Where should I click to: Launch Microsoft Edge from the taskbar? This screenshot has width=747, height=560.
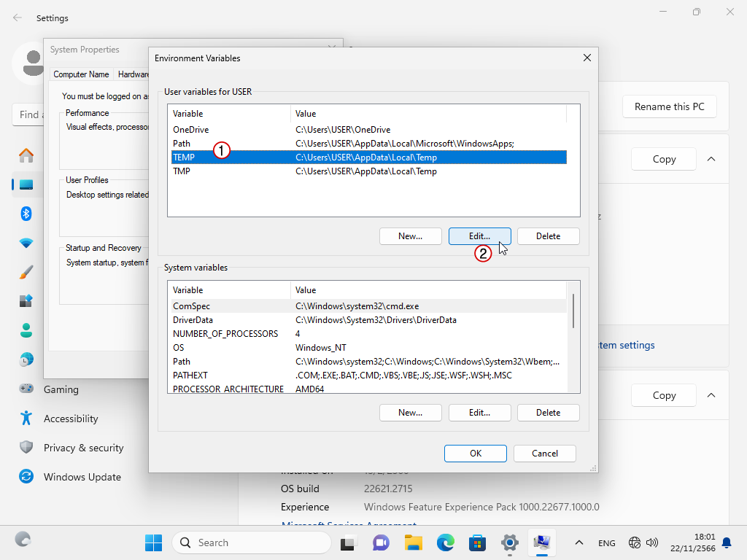click(446, 542)
